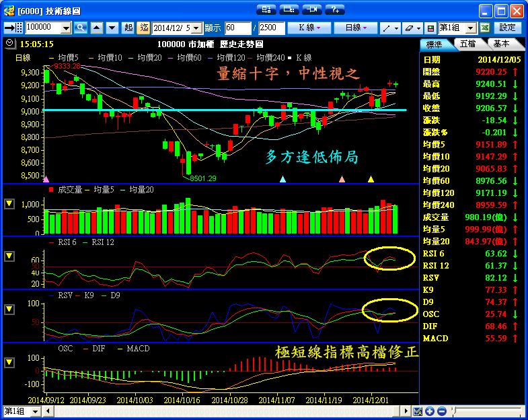This screenshot has width=528, height=420.
Task: Toggle the 迄 end-date button
Action: (x=144, y=28)
